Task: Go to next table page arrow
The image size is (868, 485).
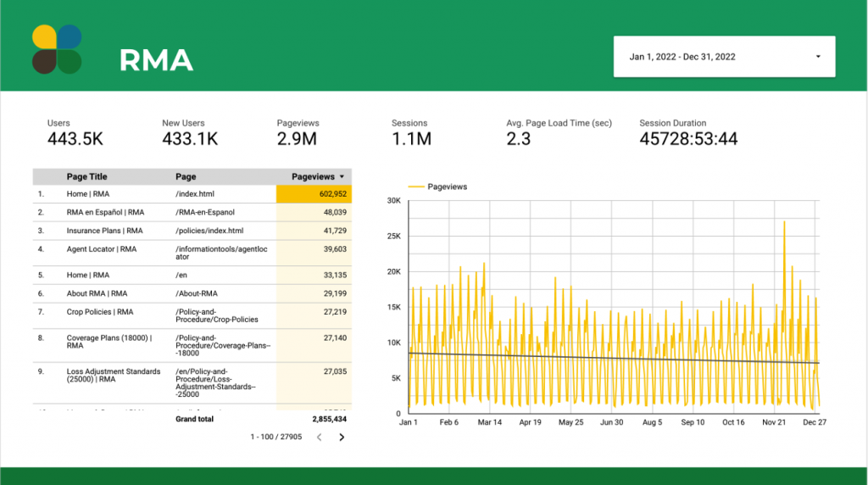Action: 342,438
